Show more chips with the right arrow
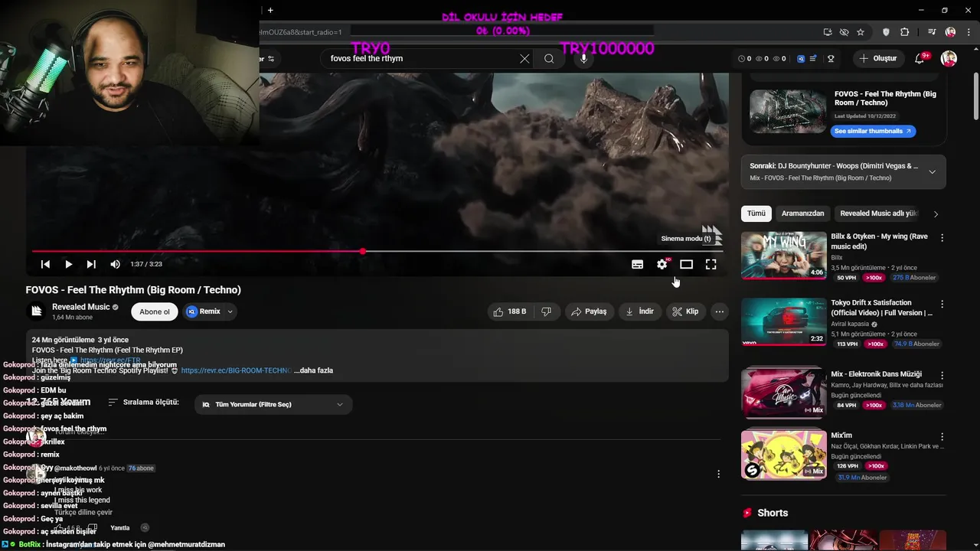Image resolution: width=980 pixels, height=551 pixels. pyautogui.click(x=936, y=214)
